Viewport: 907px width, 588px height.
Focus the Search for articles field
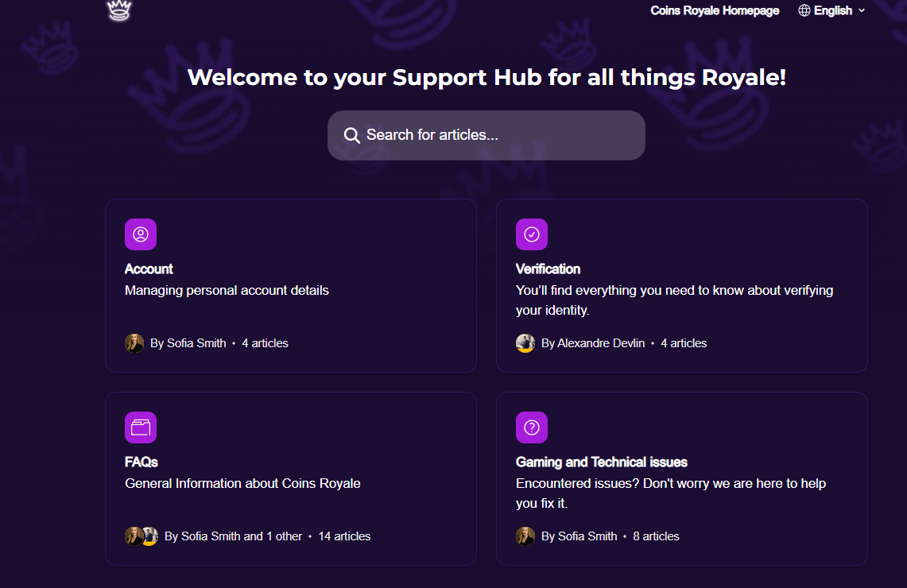coord(497,135)
